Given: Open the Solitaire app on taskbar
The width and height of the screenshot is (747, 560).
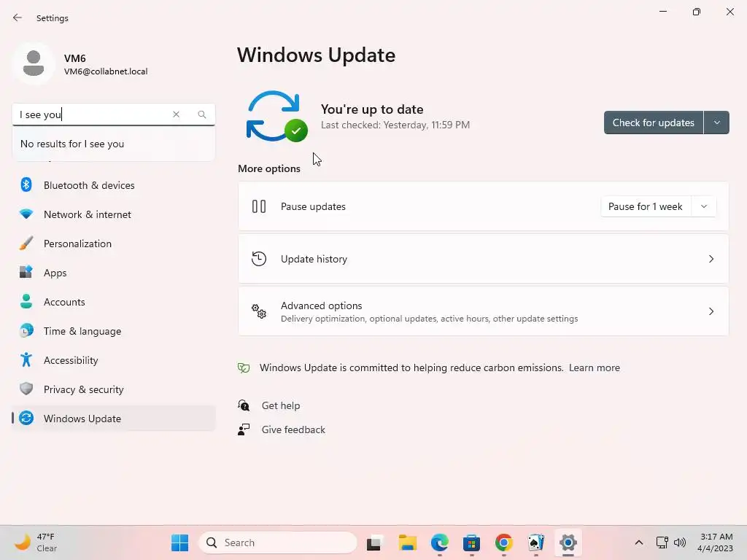Looking at the screenshot, I should [x=536, y=542].
